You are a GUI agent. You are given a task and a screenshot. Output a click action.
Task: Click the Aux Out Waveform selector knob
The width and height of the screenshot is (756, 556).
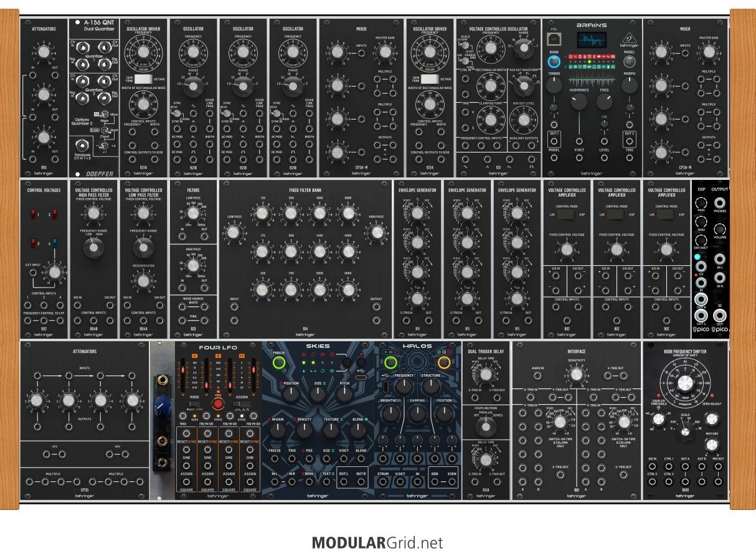point(524,86)
